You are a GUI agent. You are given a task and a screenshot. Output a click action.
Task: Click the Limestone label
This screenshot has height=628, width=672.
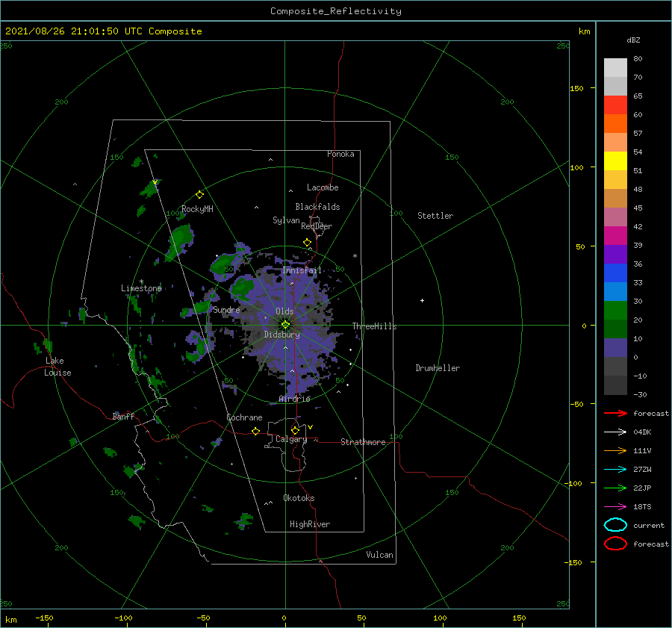tap(141, 288)
